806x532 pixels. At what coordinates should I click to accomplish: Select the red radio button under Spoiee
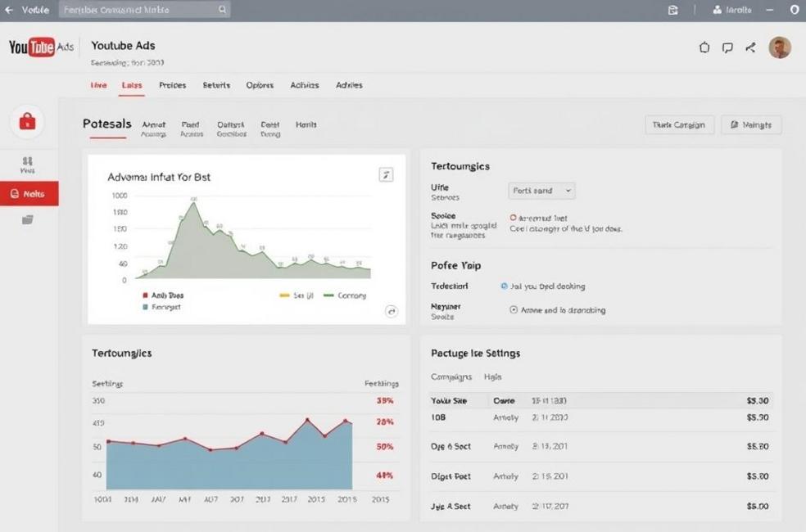[514, 218]
